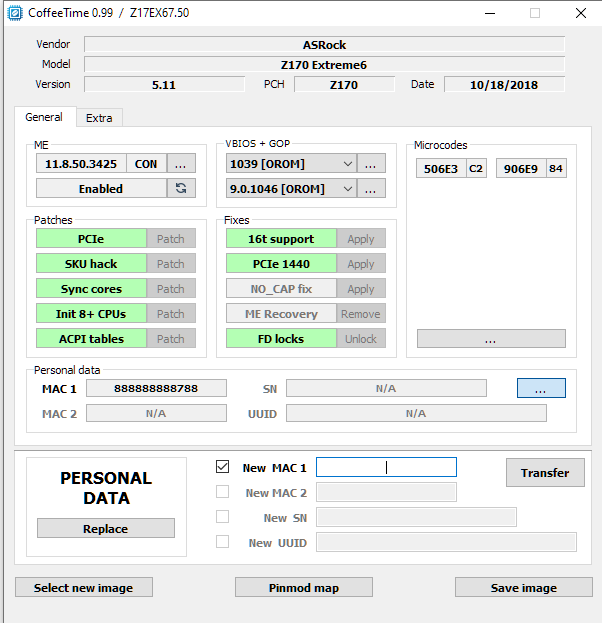The width and height of the screenshot is (602, 623).
Task: Click microcode revision C2 value
Action: tap(476, 168)
